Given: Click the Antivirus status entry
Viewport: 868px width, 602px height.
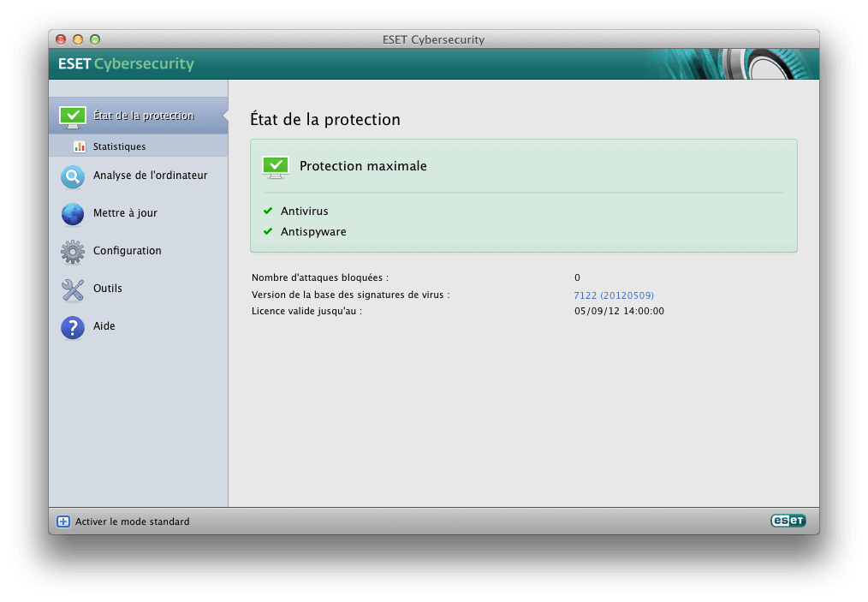Looking at the screenshot, I should [304, 211].
